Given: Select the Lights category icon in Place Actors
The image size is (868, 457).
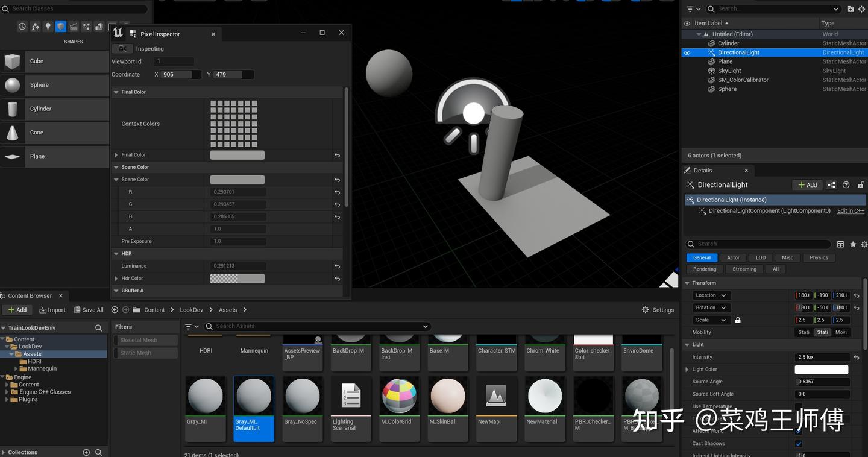Looking at the screenshot, I should (x=48, y=27).
